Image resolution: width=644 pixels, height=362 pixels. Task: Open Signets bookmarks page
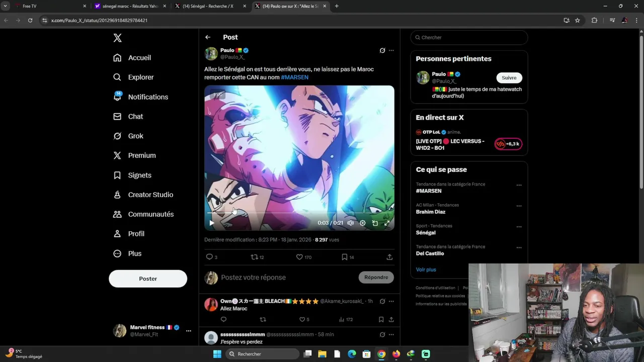(x=132, y=175)
